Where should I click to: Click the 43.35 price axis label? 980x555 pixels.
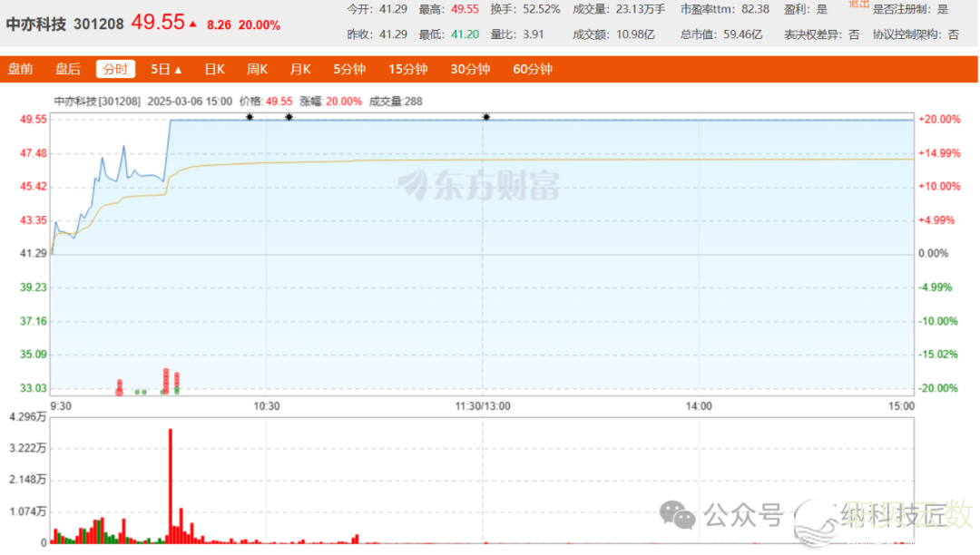click(34, 219)
